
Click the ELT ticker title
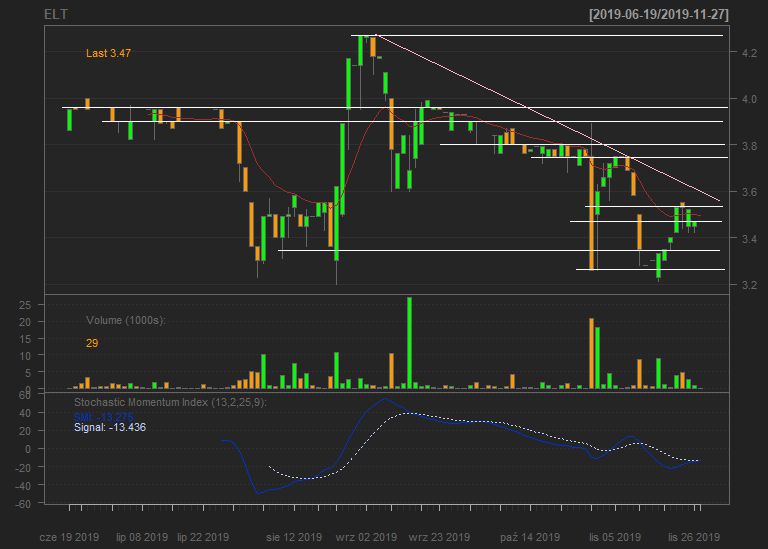[56, 15]
